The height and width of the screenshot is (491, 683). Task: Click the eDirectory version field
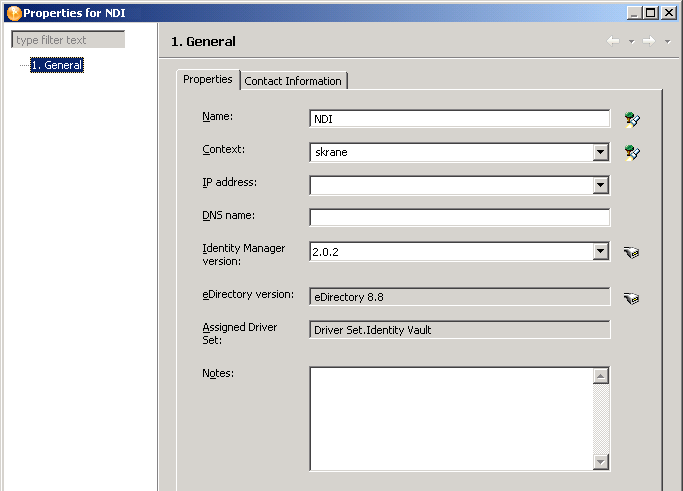click(x=460, y=297)
